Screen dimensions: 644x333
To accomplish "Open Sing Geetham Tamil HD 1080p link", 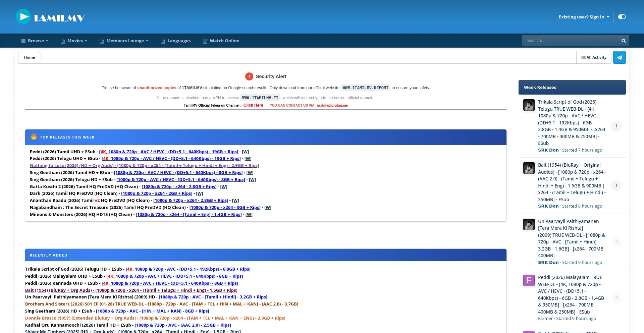I will [178, 172].
